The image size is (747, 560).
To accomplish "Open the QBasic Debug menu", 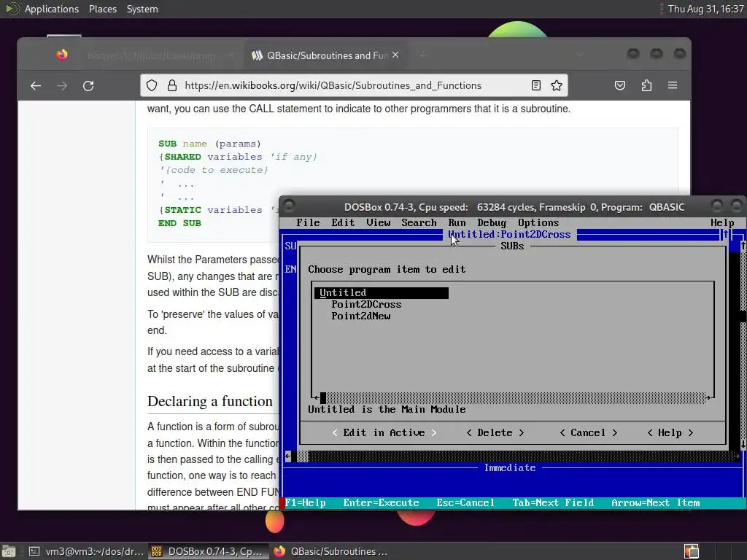I will [492, 222].
